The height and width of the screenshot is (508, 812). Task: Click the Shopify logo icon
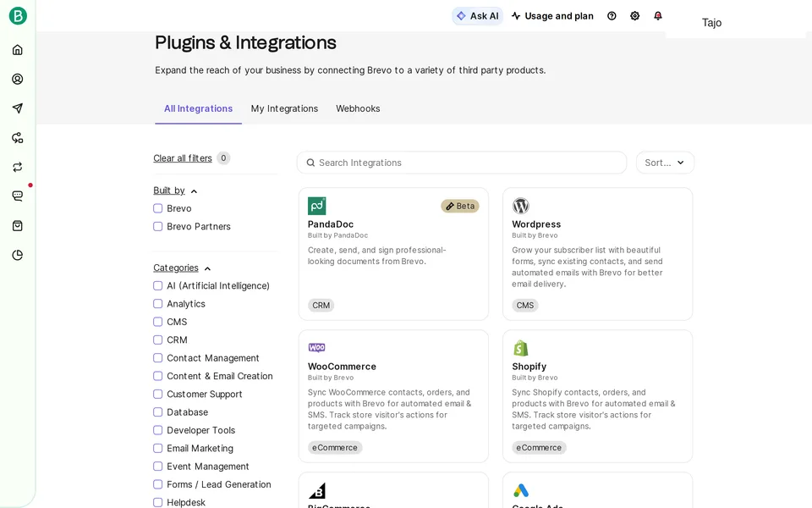pyautogui.click(x=521, y=348)
